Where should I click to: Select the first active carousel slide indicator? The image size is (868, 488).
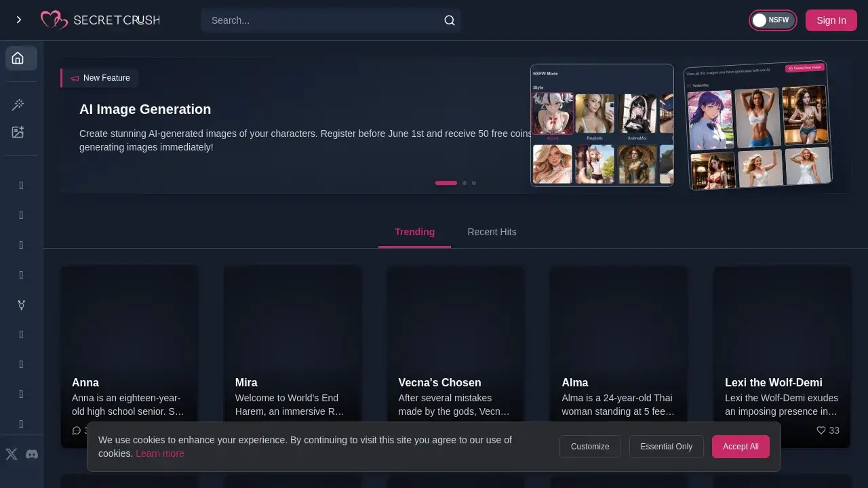[446, 183]
